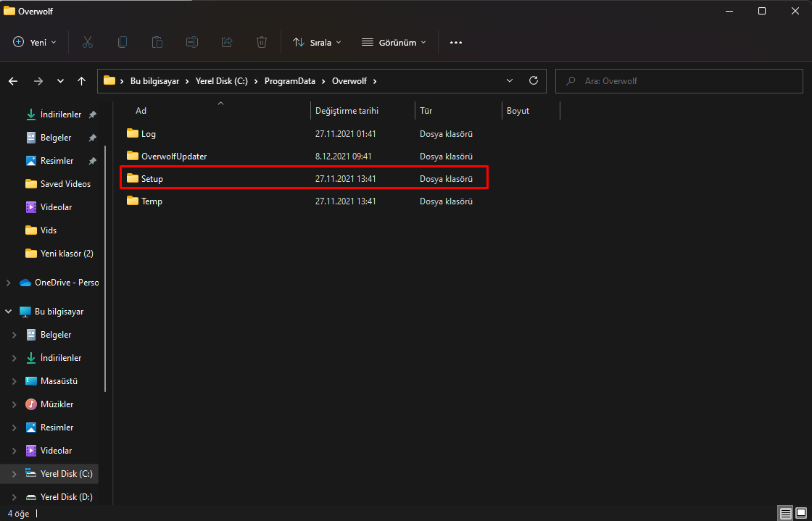This screenshot has height=521, width=812.
Task: Maximize the Overwolf window
Action: (x=762, y=12)
